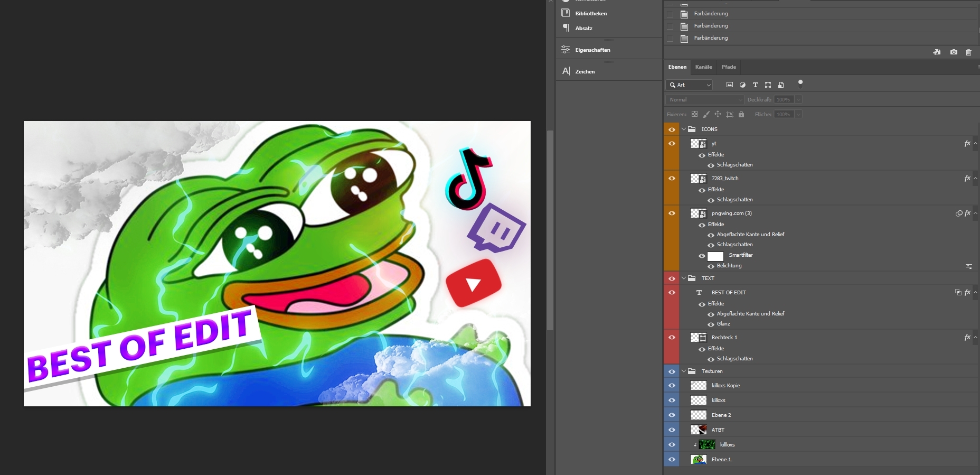Open Belichtung filter blending options icon
The width and height of the screenshot is (980, 475).
[x=969, y=266]
